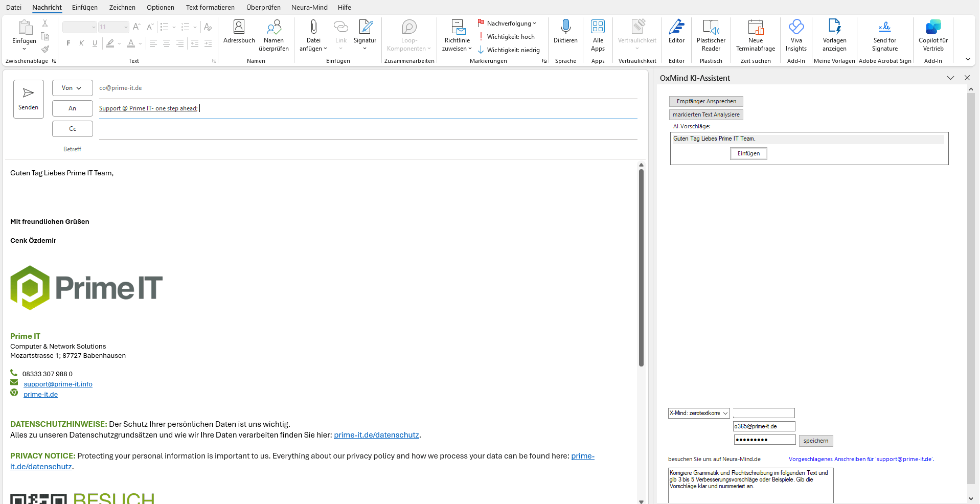
Task: Open Alle Apps
Action: [x=598, y=35]
